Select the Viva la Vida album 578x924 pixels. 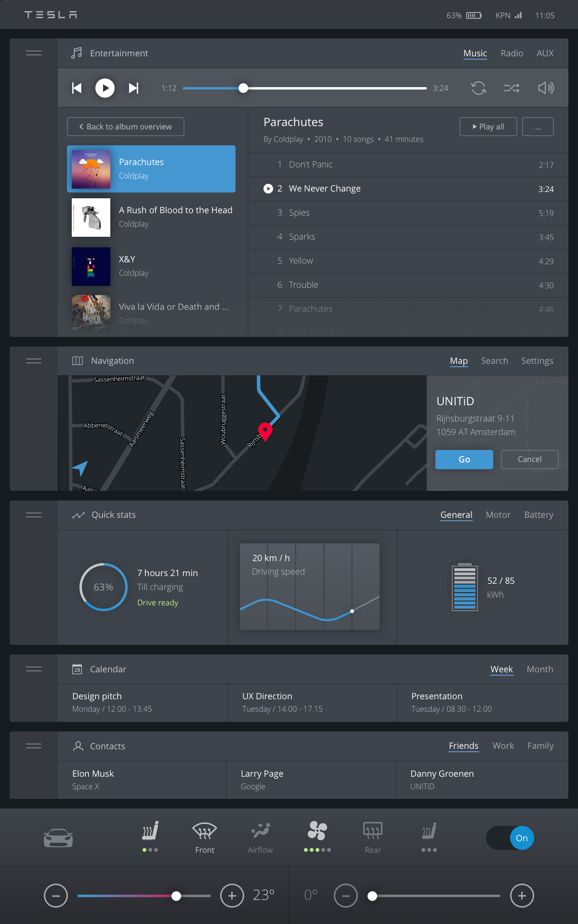(x=151, y=313)
